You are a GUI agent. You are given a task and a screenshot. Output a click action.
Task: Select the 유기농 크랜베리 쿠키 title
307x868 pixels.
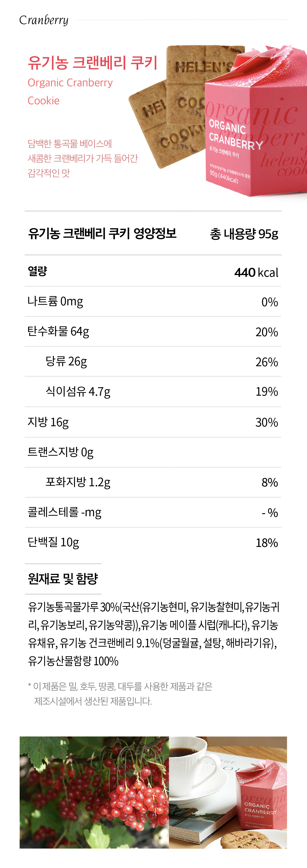[93, 63]
